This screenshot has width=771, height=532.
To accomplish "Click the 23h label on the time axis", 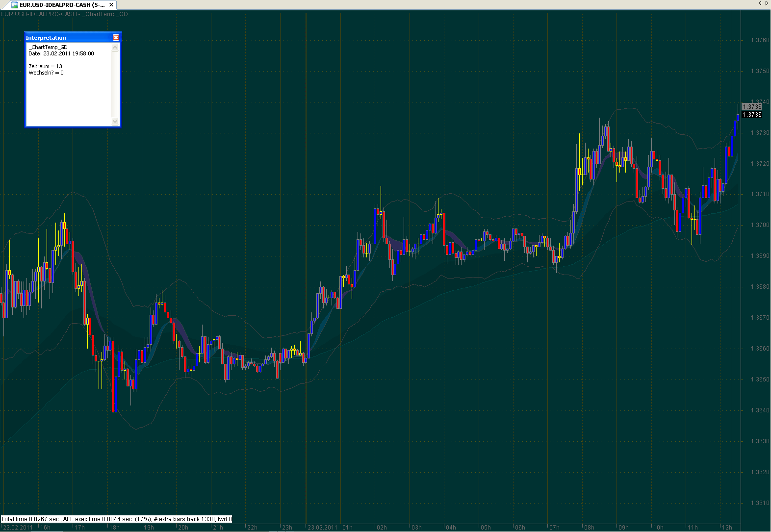I will [x=287, y=528].
